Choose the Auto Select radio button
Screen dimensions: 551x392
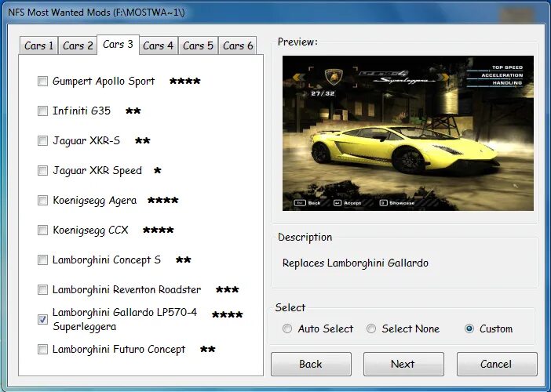click(287, 328)
